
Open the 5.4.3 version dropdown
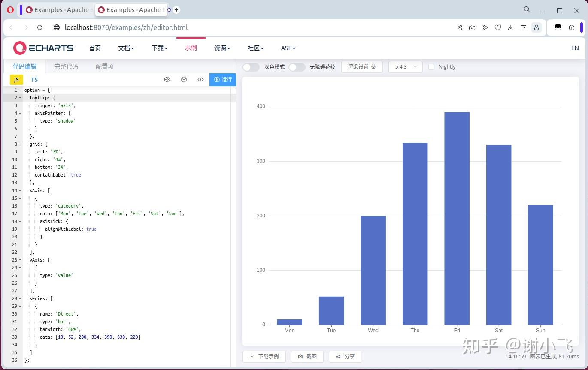(405, 66)
